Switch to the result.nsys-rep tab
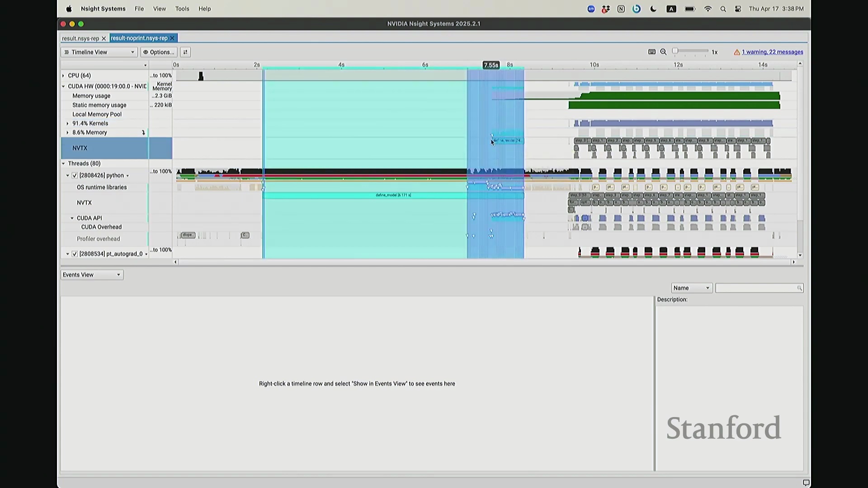The width and height of the screenshot is (868, 488). click(80, 38)
